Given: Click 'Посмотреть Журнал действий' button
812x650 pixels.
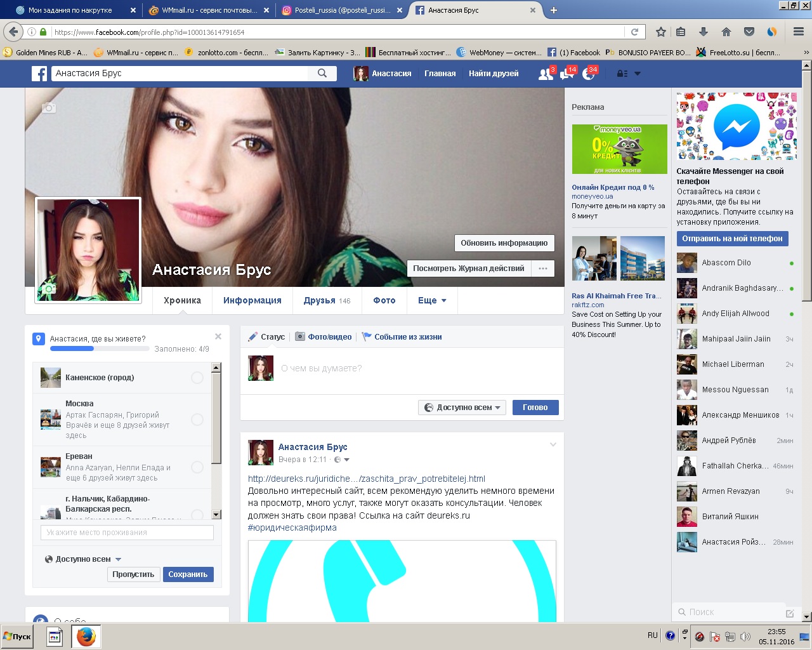Looking at the screenshot, I should click(469, 269).
